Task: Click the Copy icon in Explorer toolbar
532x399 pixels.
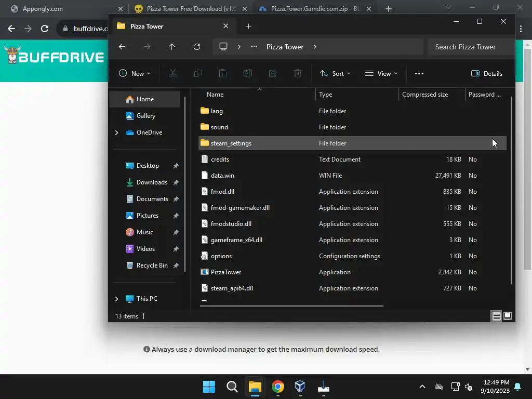Action: [x=198, y=73]
